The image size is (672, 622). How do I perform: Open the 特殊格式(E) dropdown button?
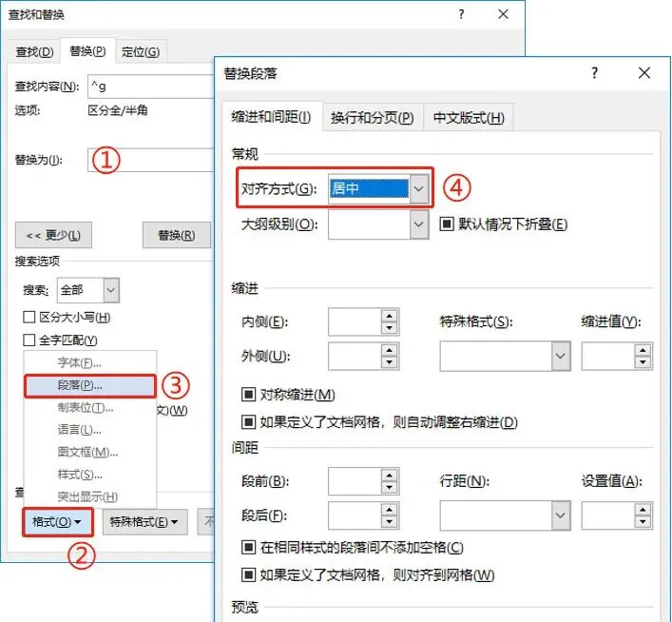click(x=144, y=522)
